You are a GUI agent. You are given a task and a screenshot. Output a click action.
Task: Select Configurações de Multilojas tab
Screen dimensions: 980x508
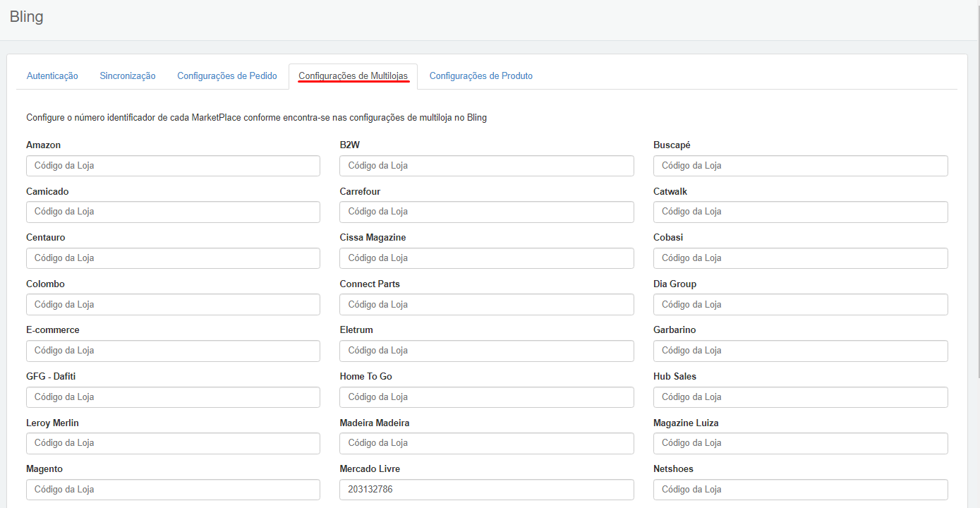(353, 76)
